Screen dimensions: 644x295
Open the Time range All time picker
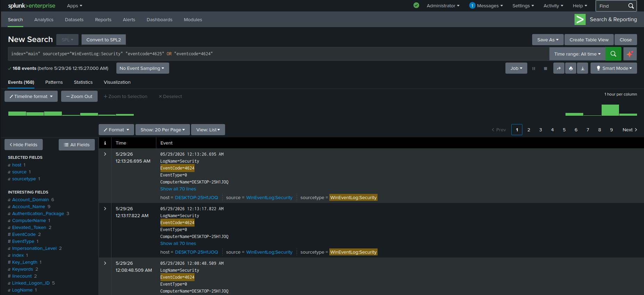click(577, 54)
